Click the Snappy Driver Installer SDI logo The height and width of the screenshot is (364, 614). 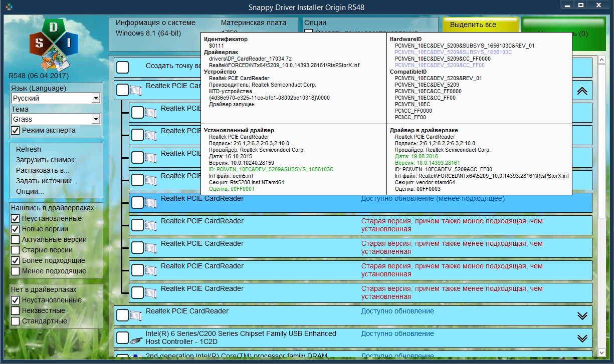[x=54, y=44]
